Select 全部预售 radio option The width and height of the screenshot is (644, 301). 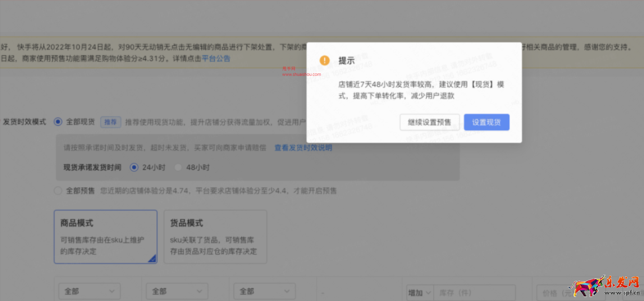coord(58,191)
